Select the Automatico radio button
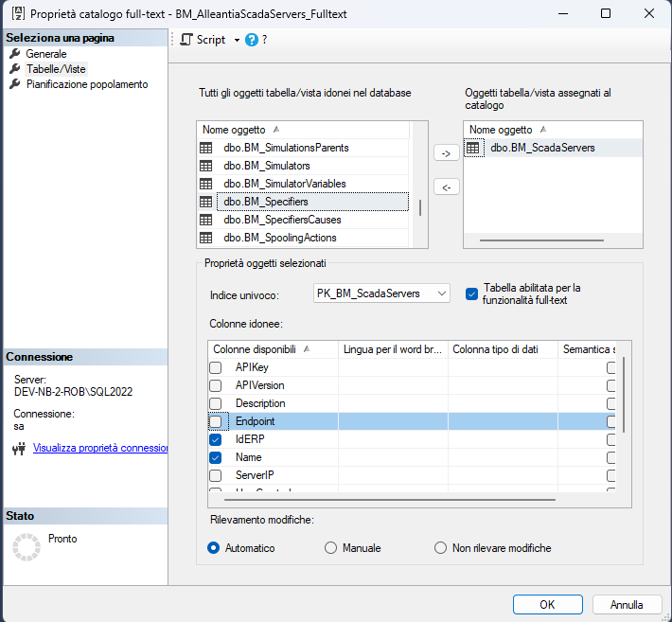Image resolution: width=672 pixels, height=622 pixels. [213, 548]
